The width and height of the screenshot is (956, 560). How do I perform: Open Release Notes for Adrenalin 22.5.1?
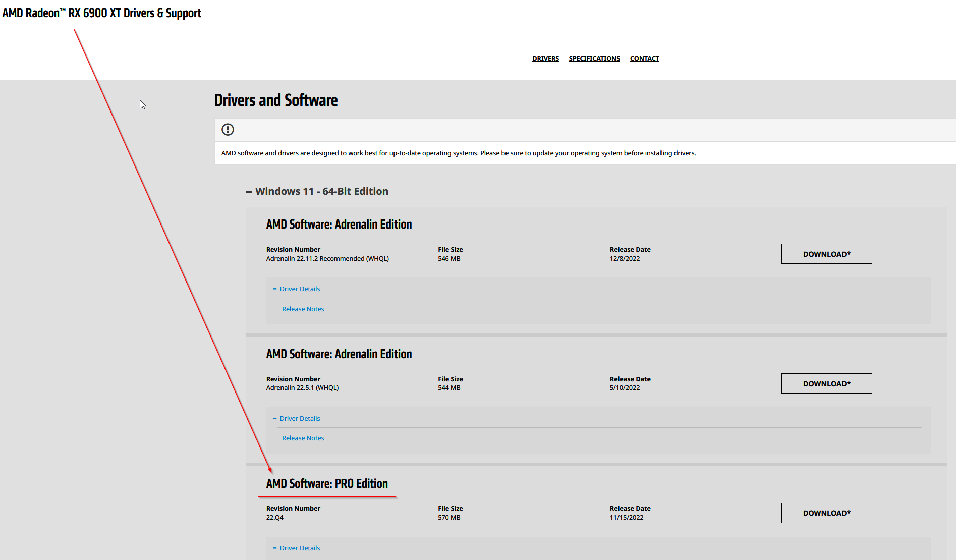303,438
